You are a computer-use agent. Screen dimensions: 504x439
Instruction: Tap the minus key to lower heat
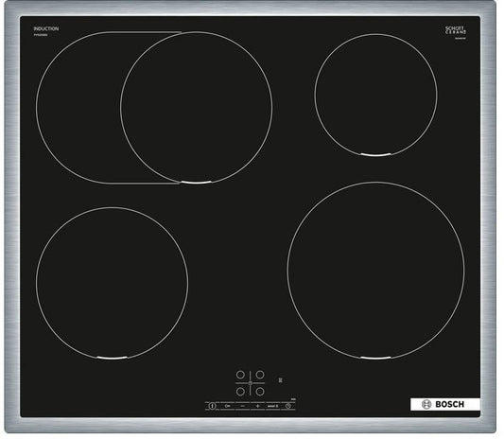[243, 406]
